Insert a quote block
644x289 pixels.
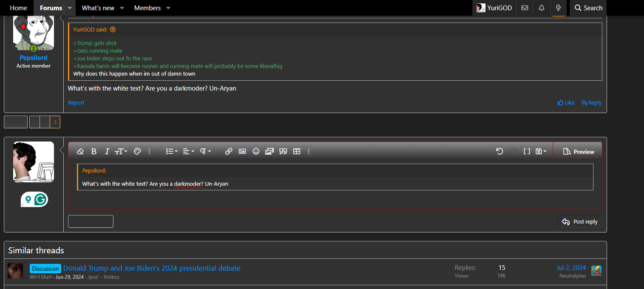pyautogui.click(x=283, y=151)
